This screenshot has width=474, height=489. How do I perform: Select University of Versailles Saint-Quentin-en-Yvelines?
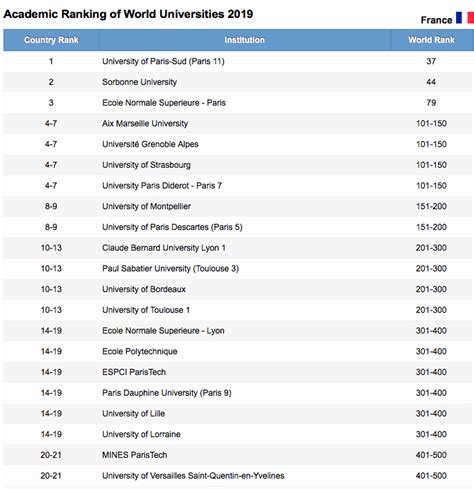tap(193, 476)
